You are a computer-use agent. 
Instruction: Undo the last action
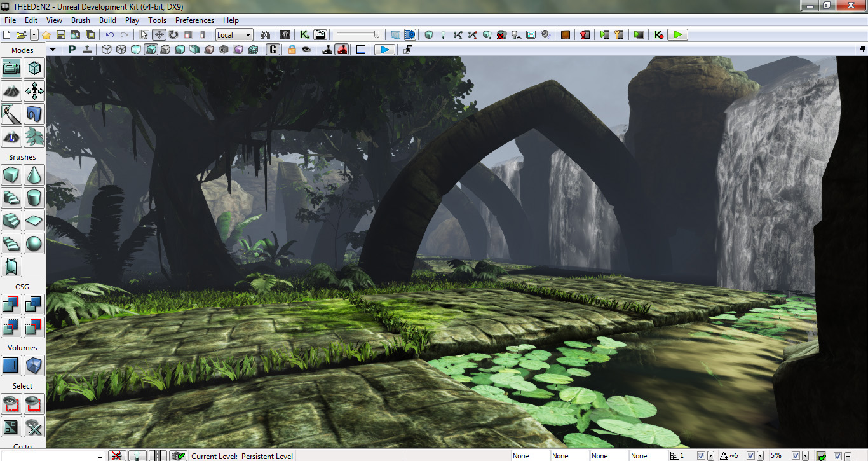click(x=110, y=34)
